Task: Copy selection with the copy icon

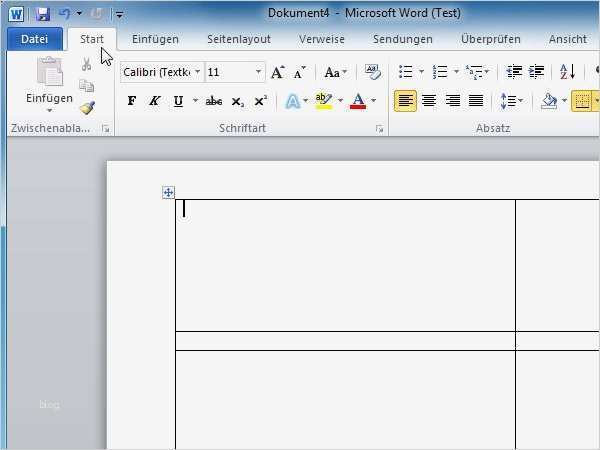Action: coord(86,86)
